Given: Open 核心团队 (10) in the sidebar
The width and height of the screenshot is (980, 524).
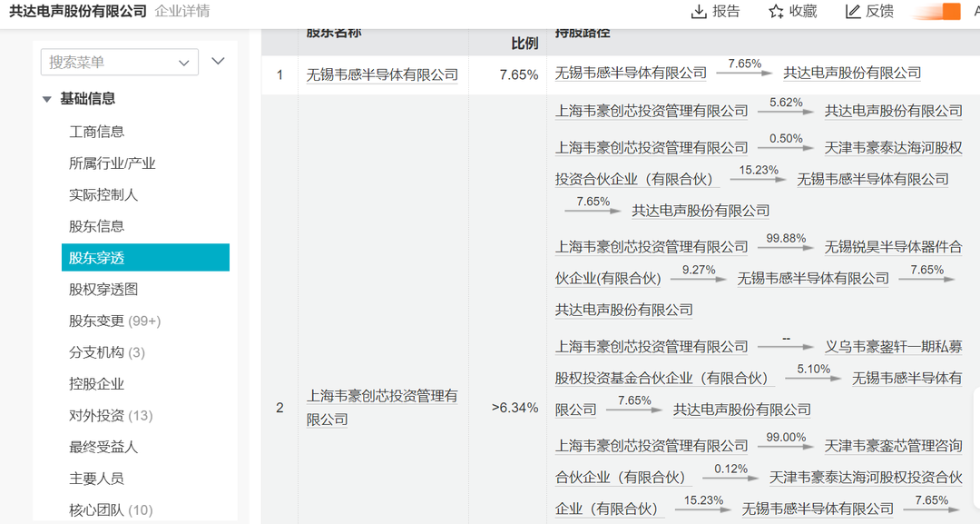Looking at the screenshot, I should coord(111,509).
